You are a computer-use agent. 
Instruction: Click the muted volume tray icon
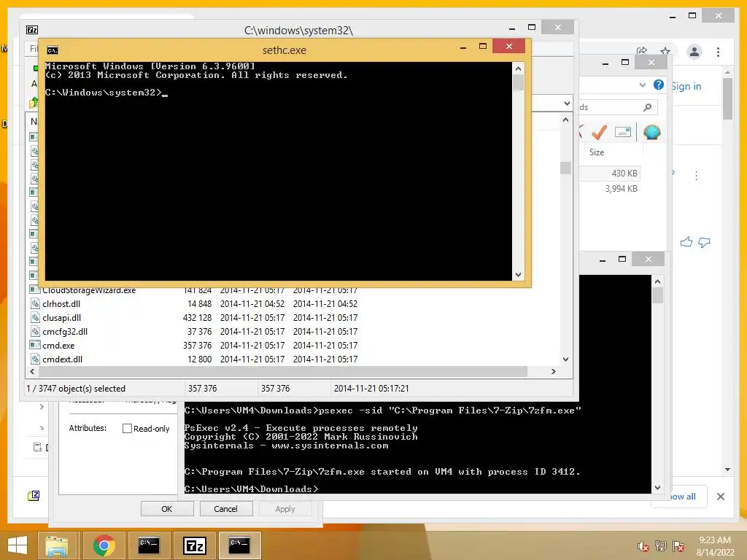[643, 546]
